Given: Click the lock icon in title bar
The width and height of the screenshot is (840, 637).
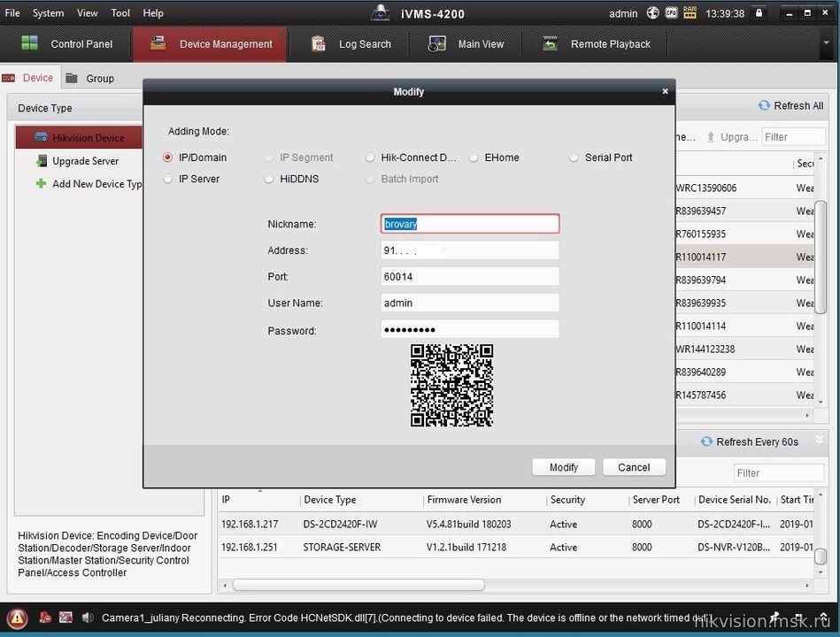Looking at the screenshot, I should click(759, 13).
